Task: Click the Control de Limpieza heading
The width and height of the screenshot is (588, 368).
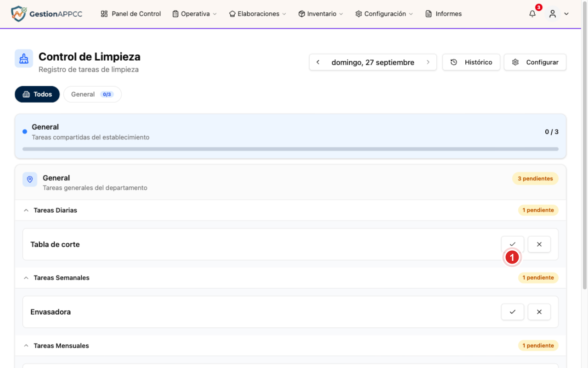Action: tap(90, 57)
